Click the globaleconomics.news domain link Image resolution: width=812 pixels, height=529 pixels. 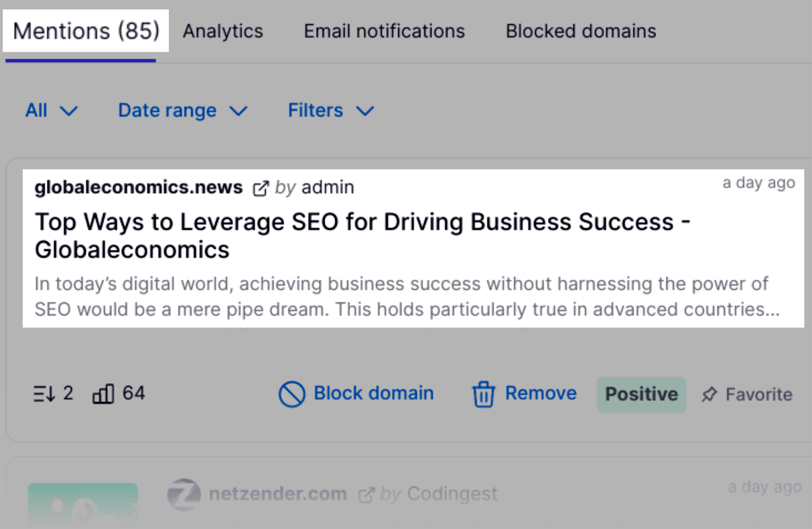click(x=139, y=187)
